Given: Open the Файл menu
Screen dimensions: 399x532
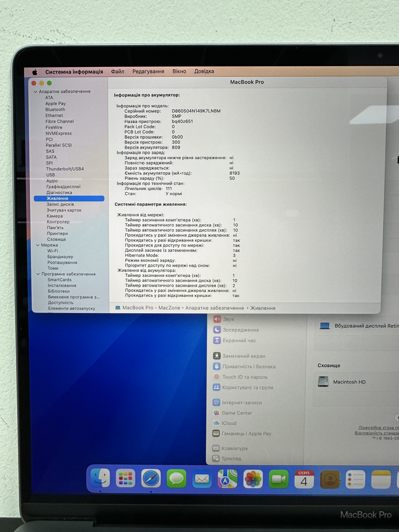Looking at the screenshot, I should 118,71.
